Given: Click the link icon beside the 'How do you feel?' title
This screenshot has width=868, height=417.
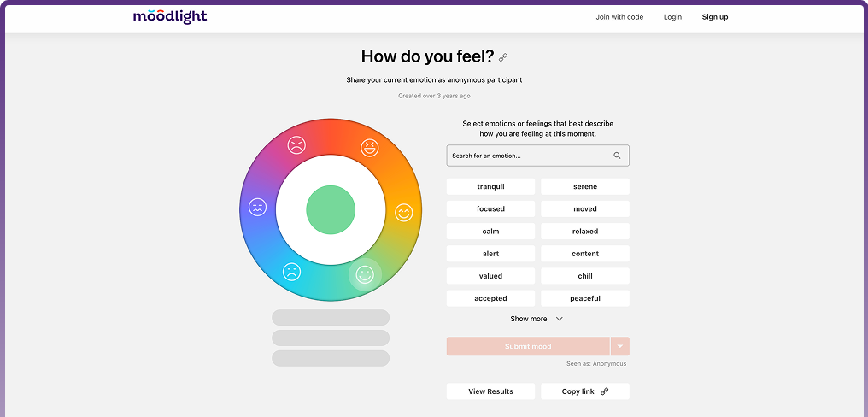Looking at the screenshot, I should 503,57.
